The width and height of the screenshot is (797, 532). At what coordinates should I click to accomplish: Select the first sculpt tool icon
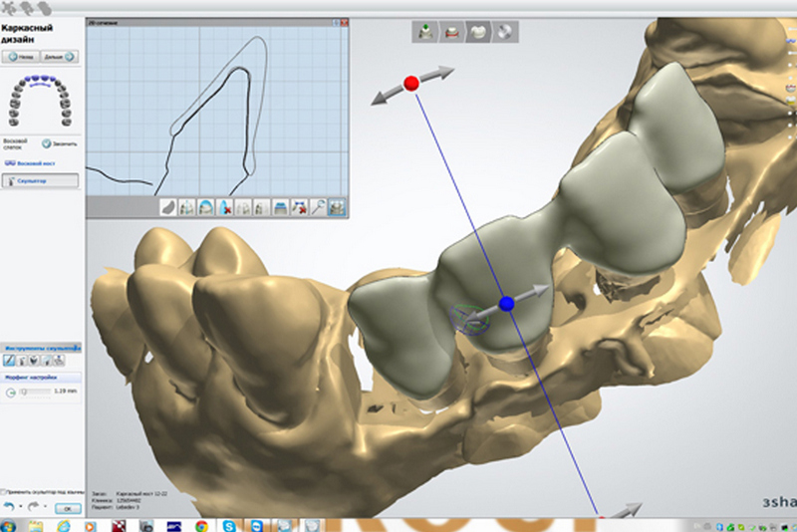point(10,360)
